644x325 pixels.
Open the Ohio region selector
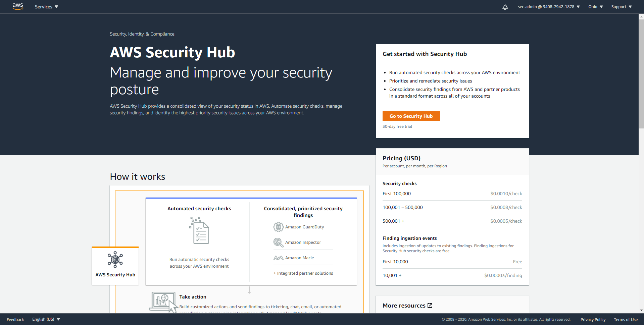pyautogui.click(x=595, y=7)
